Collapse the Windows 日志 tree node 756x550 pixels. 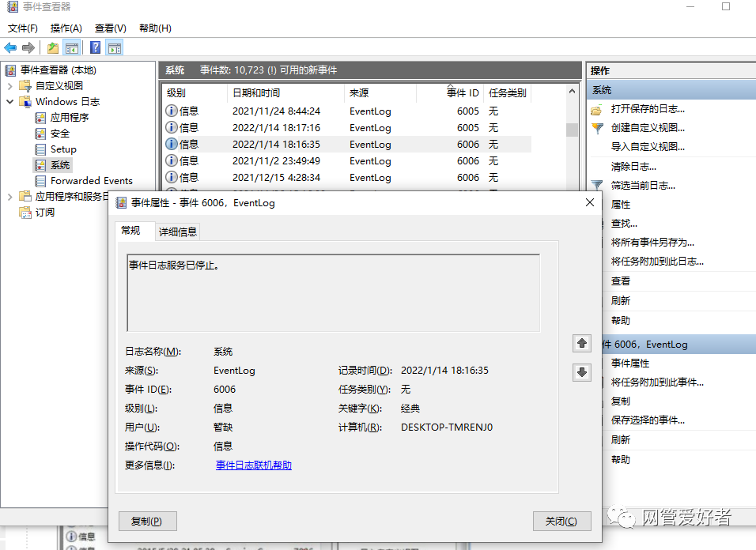[9, 101]
